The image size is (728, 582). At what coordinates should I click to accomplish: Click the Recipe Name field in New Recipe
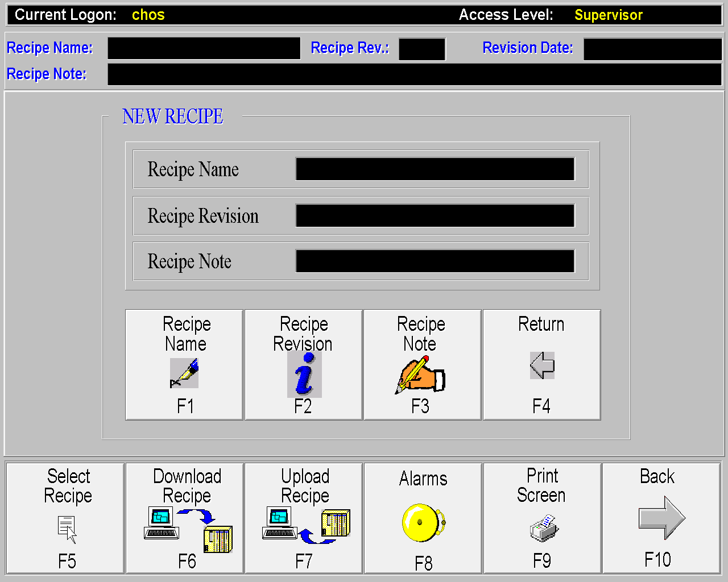435,169
